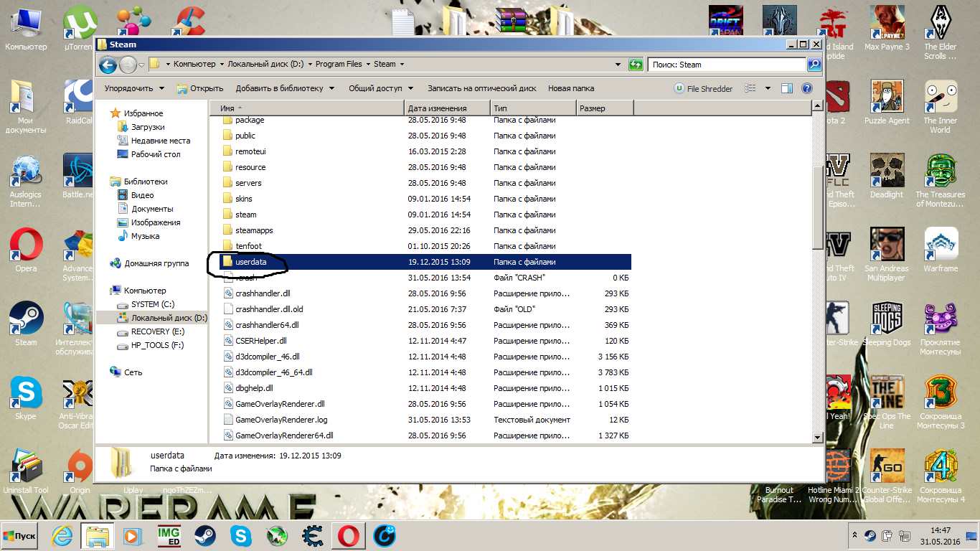Show hidden system tray icons
This screenshot has height=551, width=980.
coord(855,535)
